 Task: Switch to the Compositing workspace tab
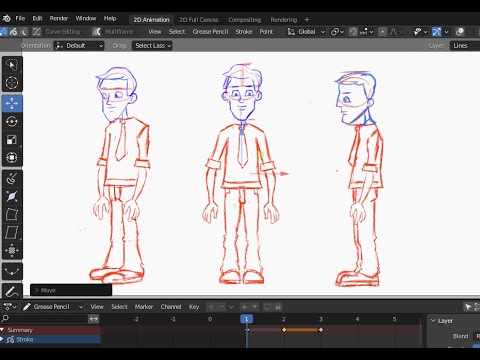(244, 20)
